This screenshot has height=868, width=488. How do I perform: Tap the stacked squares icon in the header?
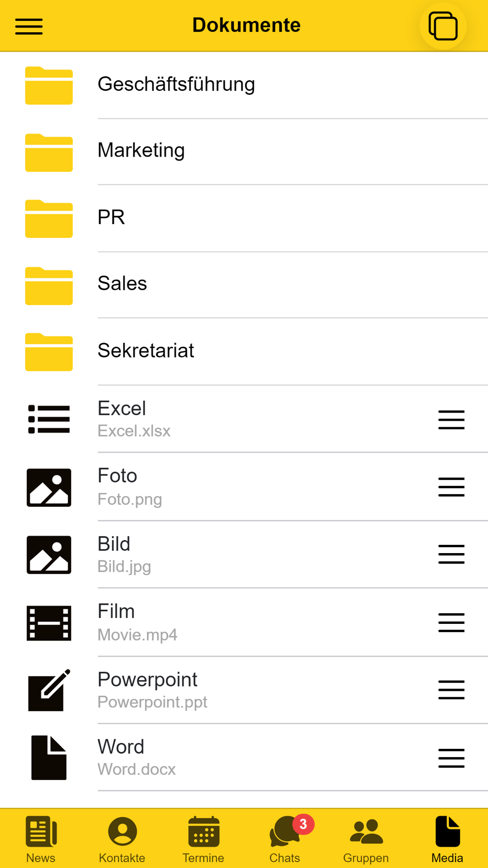pos(443,26)
